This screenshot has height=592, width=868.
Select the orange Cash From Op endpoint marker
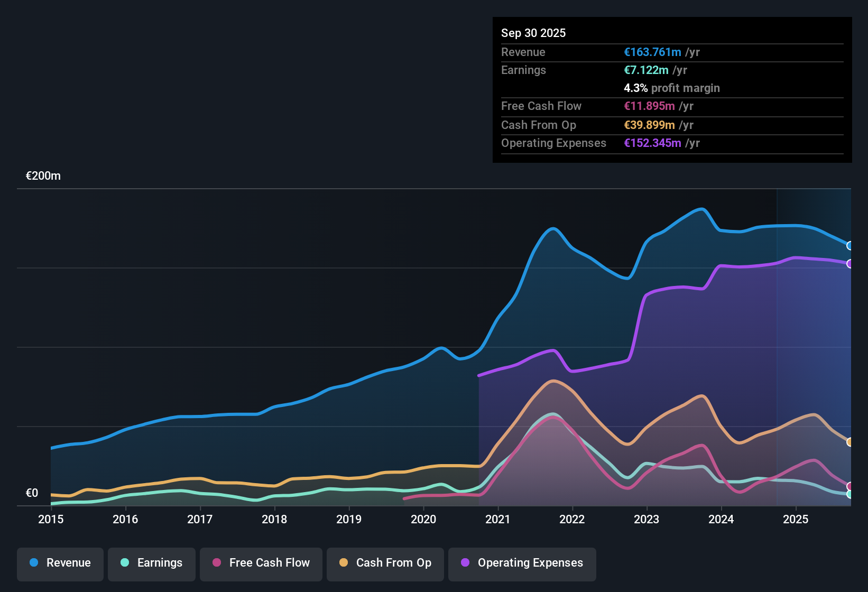point(850,441)
